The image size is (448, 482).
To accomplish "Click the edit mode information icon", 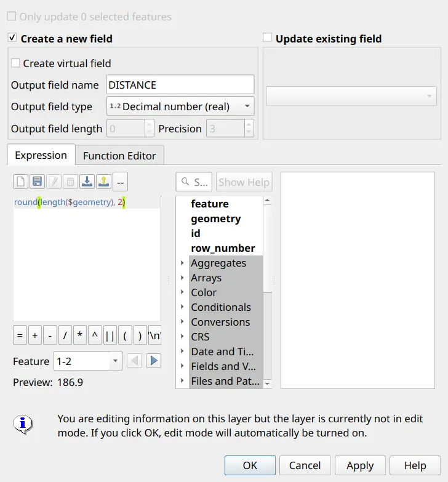I will [23, 425].
